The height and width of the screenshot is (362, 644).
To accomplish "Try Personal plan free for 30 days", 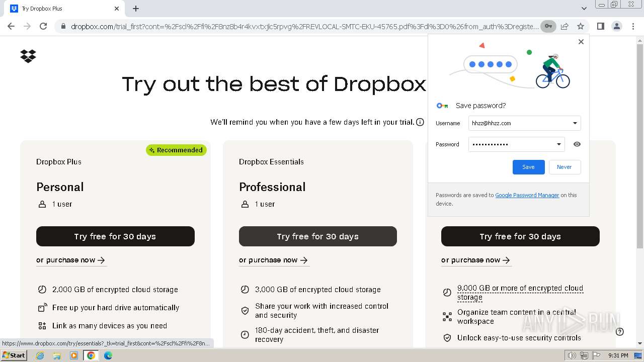I will (x=115, y=236).
